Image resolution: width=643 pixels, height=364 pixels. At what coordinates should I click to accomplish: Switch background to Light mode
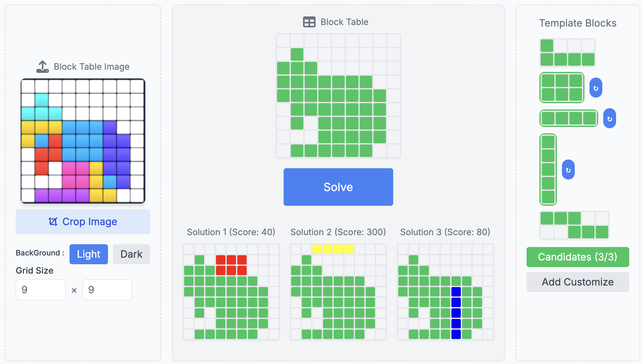[x=89, y=254]
